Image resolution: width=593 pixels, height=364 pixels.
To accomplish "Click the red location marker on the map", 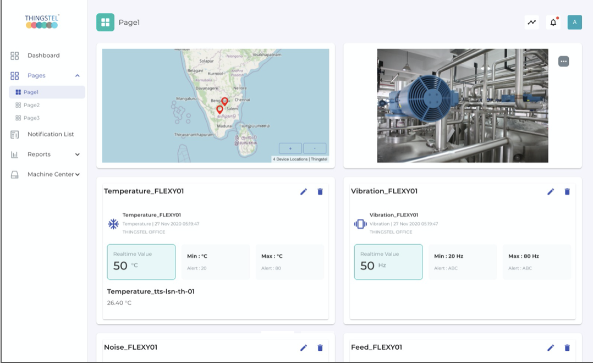I will [x=224, y=101].
